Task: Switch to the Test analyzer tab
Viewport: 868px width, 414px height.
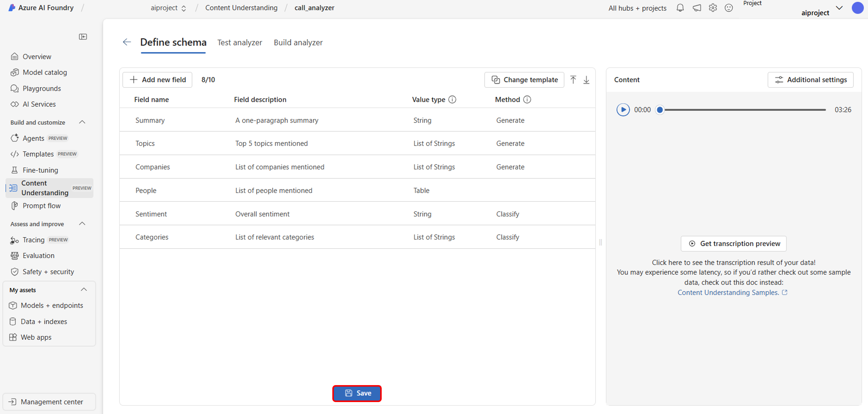Action: tap(240, 43)
